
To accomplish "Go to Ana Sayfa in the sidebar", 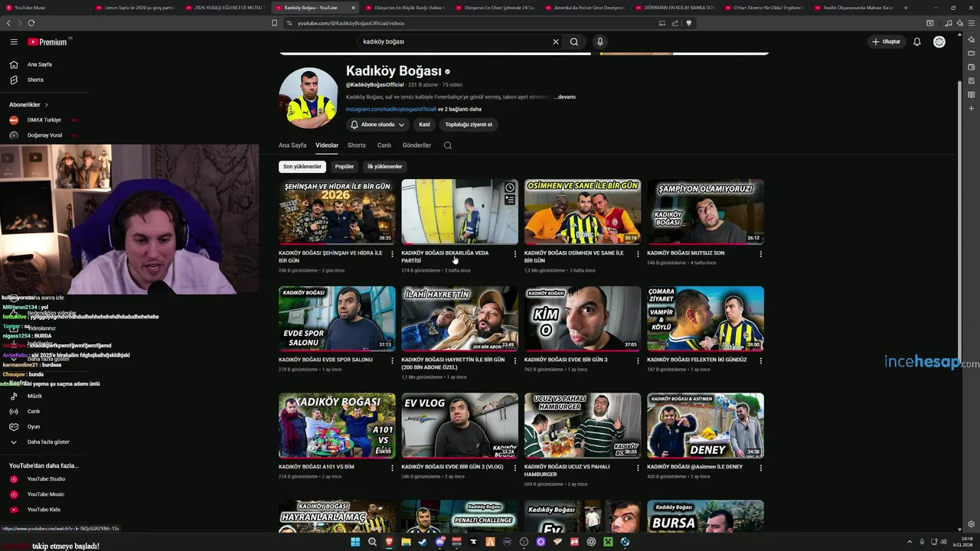I will click(40, 64).
